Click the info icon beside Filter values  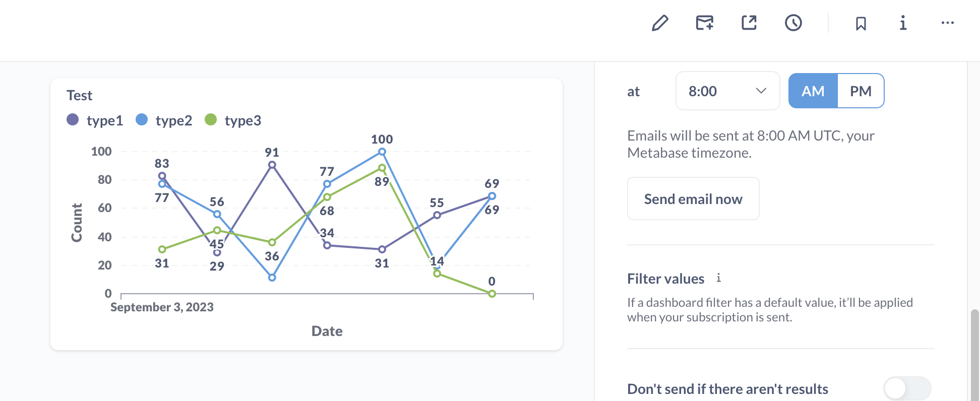[x=718, y=278]
